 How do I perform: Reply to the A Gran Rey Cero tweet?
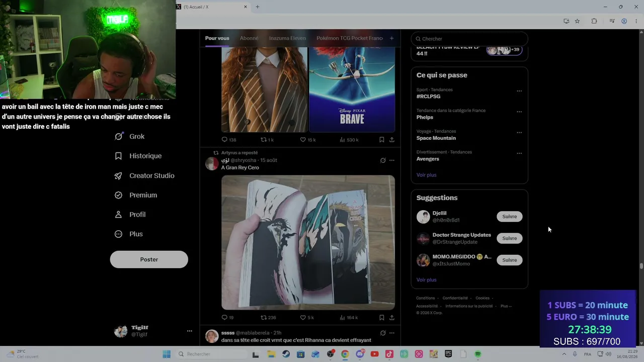click(x=224, y=317)
